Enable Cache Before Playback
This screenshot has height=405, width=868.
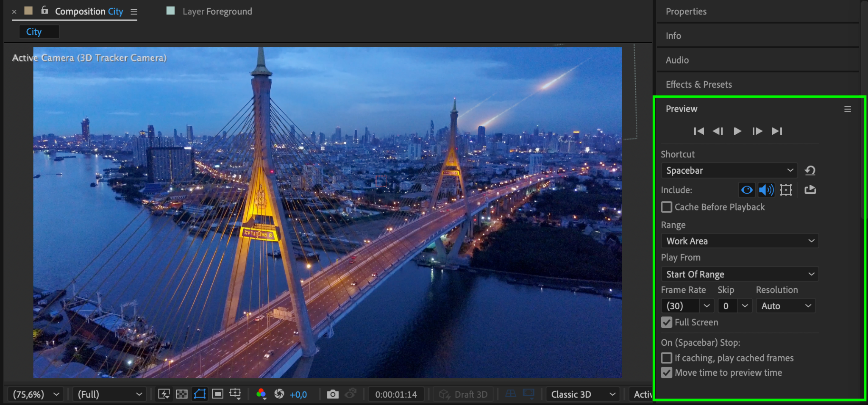pos(667,207)
